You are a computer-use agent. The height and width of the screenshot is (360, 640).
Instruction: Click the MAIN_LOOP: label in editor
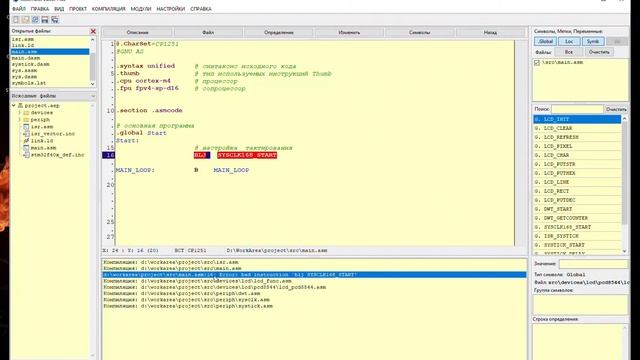coord(136,170)
